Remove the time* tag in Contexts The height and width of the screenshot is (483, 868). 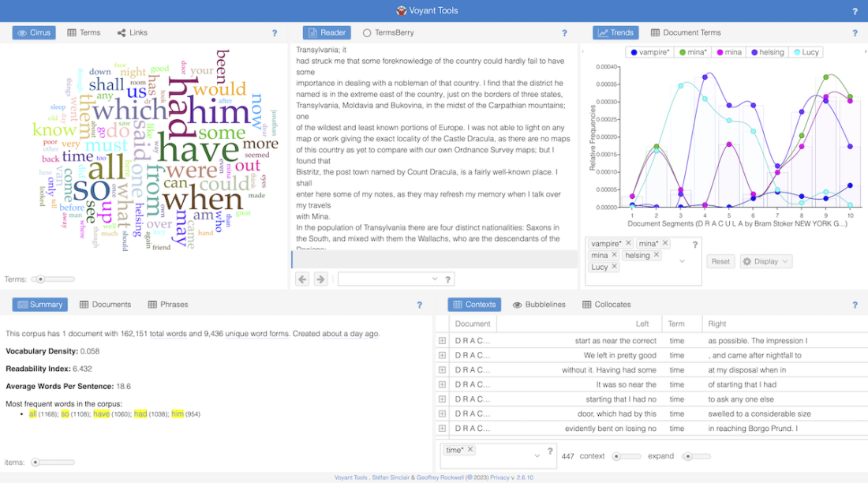(x=470, y=450)
